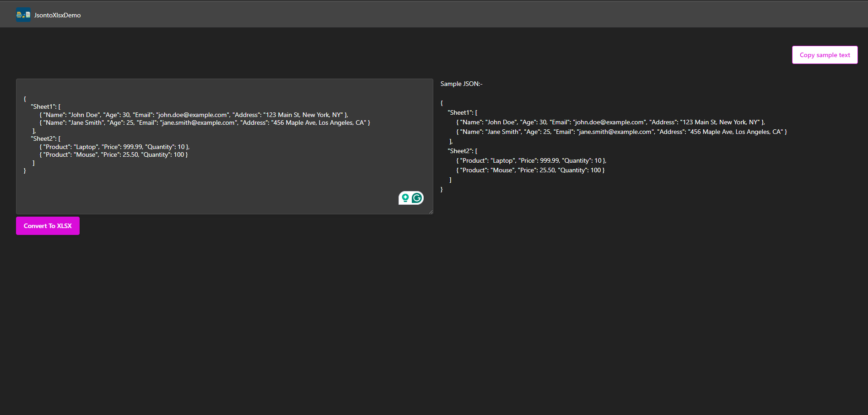This screenshot has width=868, height=415.
Task: Click the Mouse product row in the Sample JSON
Action: coord(530,170)
